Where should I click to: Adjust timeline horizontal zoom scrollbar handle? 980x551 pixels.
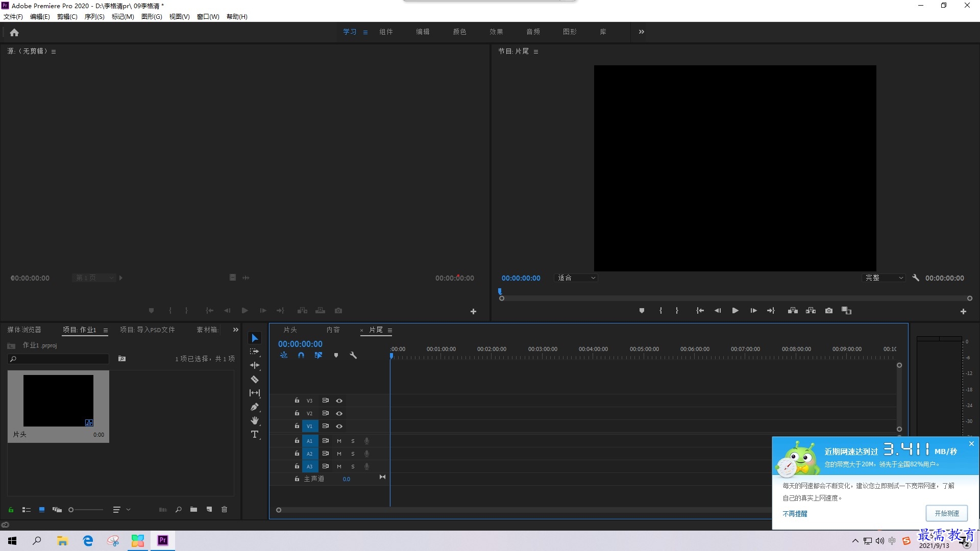[x=279, y=510]
